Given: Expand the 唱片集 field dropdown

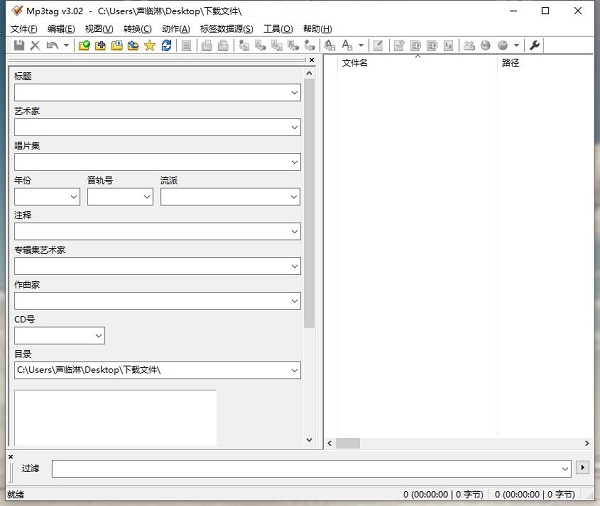Looking at the screenshot, I should pyautogui.click(x=294, y=162).
